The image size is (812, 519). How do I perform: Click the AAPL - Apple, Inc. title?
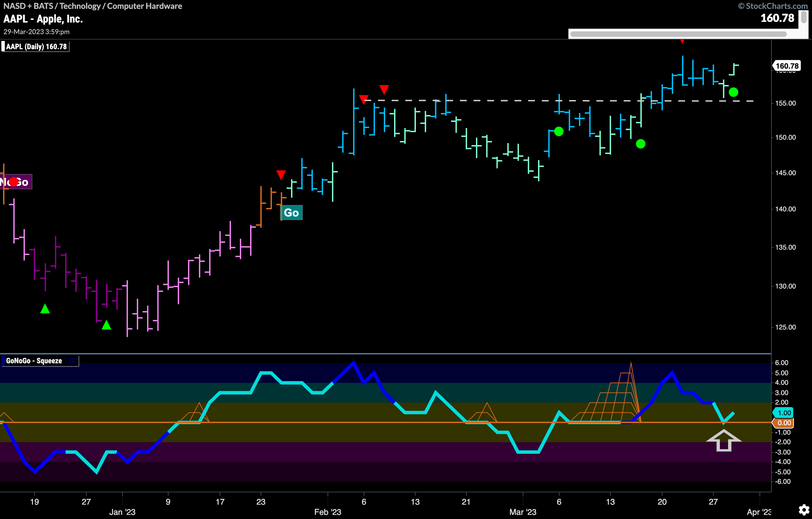tap(43, 19)
